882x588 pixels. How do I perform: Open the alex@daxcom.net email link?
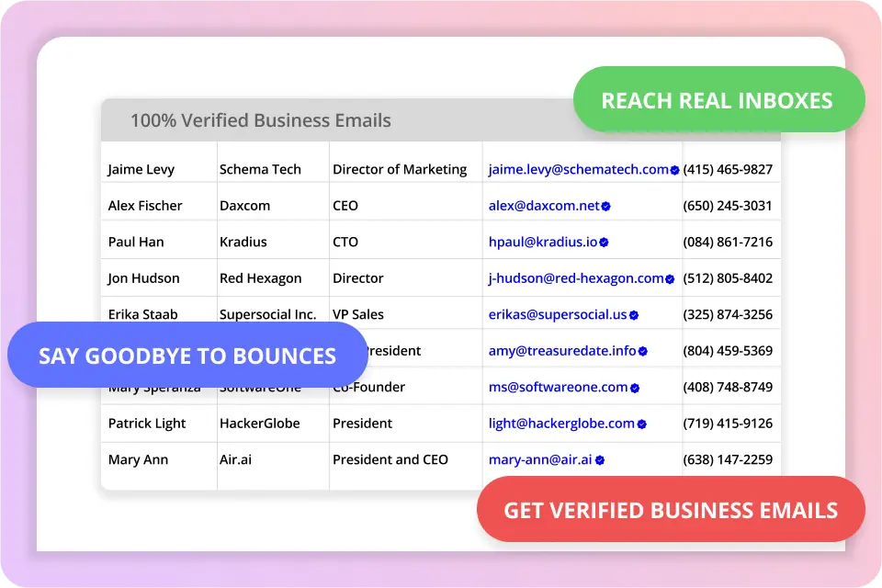(544, 206)
